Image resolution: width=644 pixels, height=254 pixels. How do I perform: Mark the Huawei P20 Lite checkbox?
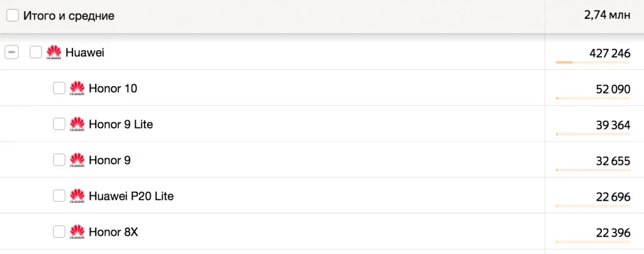[59, 196]
